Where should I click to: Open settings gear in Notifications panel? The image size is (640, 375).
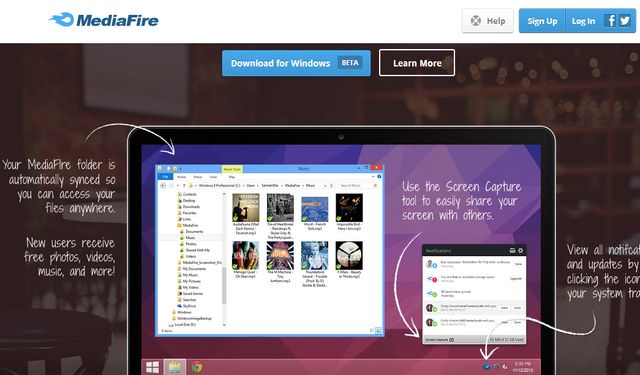point(520,250)
